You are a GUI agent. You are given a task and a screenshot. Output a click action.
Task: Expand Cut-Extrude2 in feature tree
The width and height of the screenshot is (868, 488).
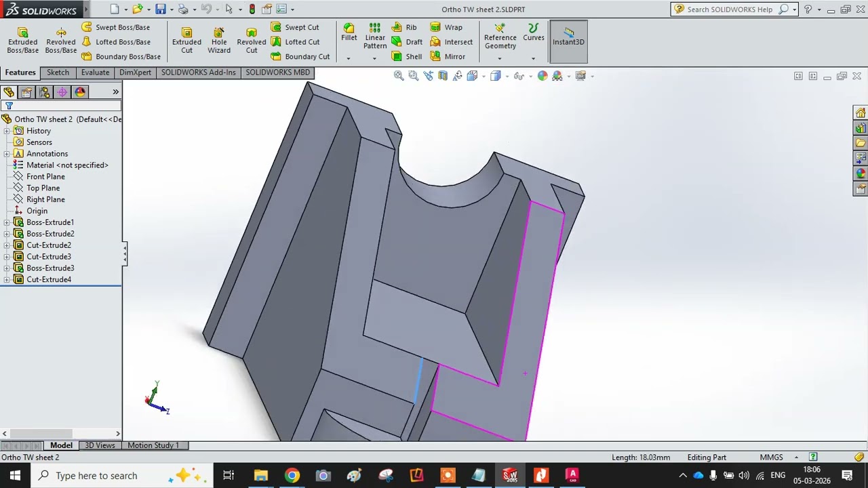pos(7,245)
